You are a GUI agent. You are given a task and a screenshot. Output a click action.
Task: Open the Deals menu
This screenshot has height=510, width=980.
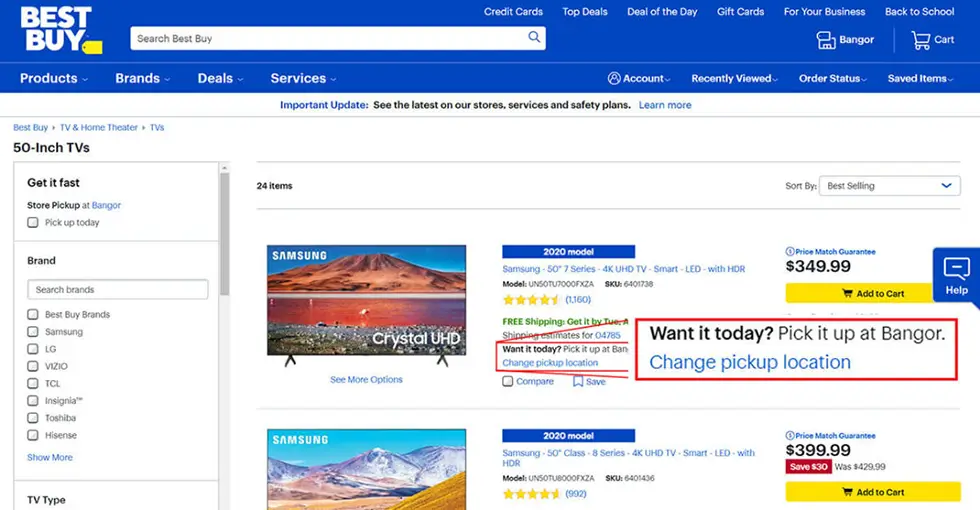click(x=220, y=78)
